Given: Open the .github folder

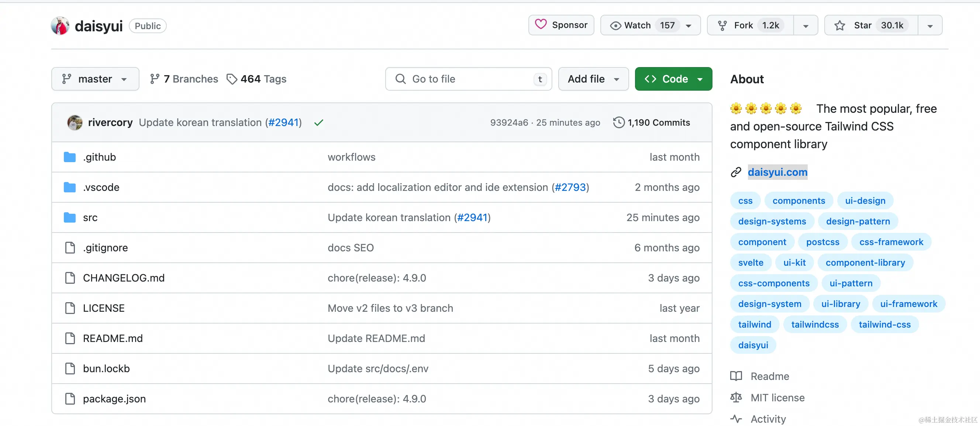Looking at the screenshot, I should point(99,157).
